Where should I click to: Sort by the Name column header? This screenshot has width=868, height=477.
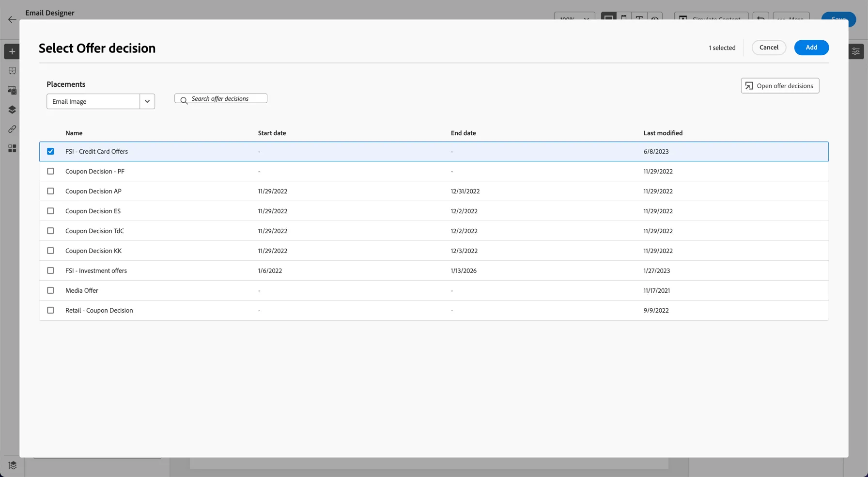[x=74, y=133]
